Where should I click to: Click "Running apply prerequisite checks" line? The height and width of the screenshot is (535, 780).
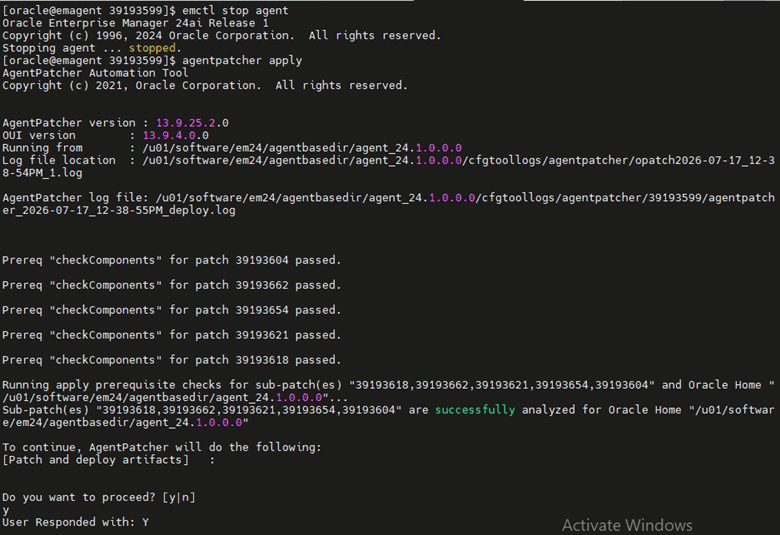click(x=388, y=391)
